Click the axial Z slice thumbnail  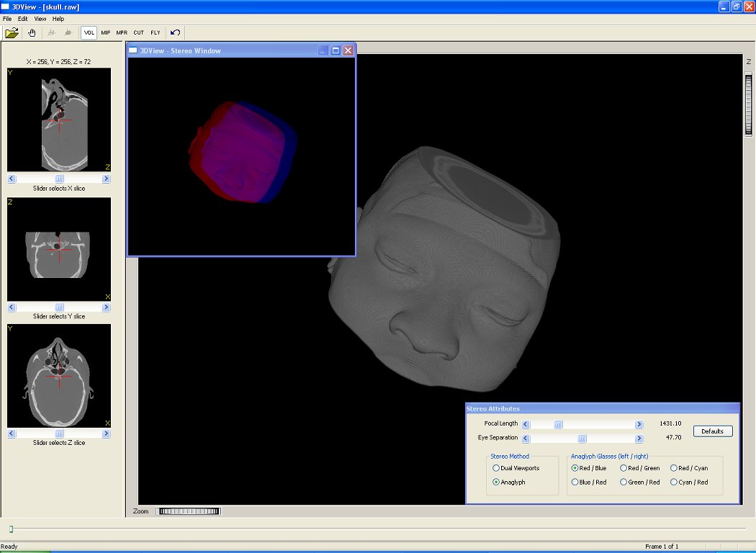click(59, 376)
